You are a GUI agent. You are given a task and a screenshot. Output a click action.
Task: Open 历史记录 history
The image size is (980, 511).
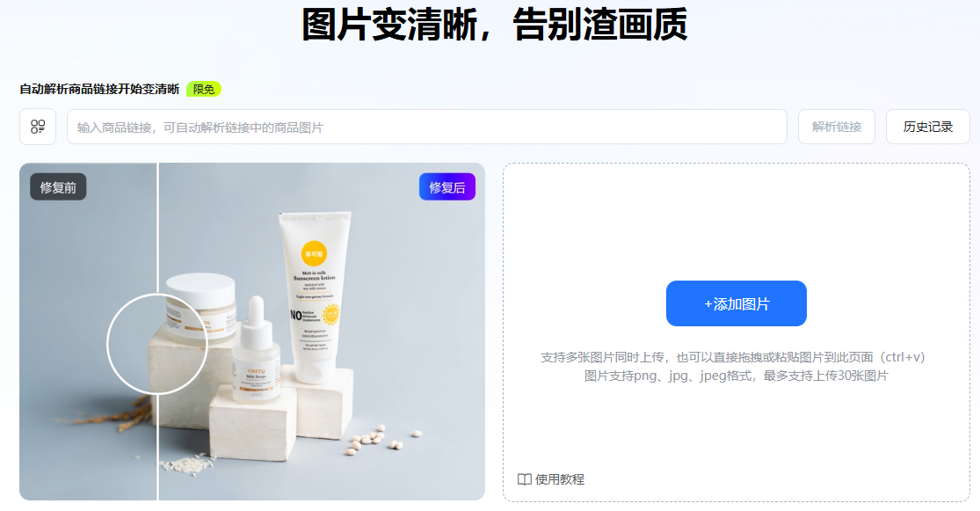point(927,127)
